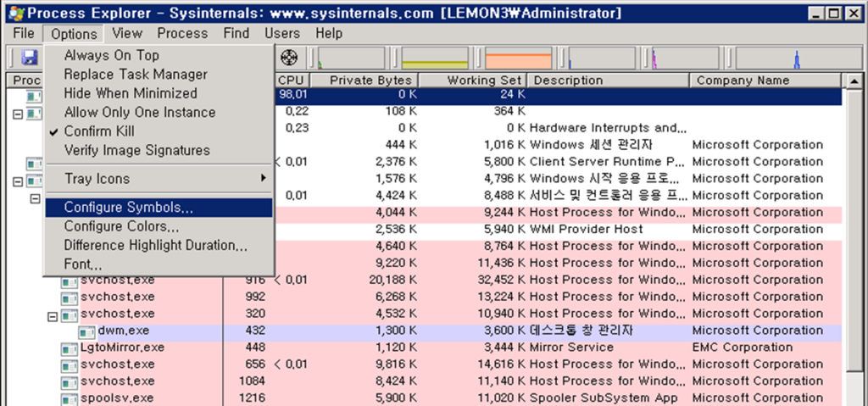Click the icon of svchost.exe PID 320
868x406 pixels.
70,315
